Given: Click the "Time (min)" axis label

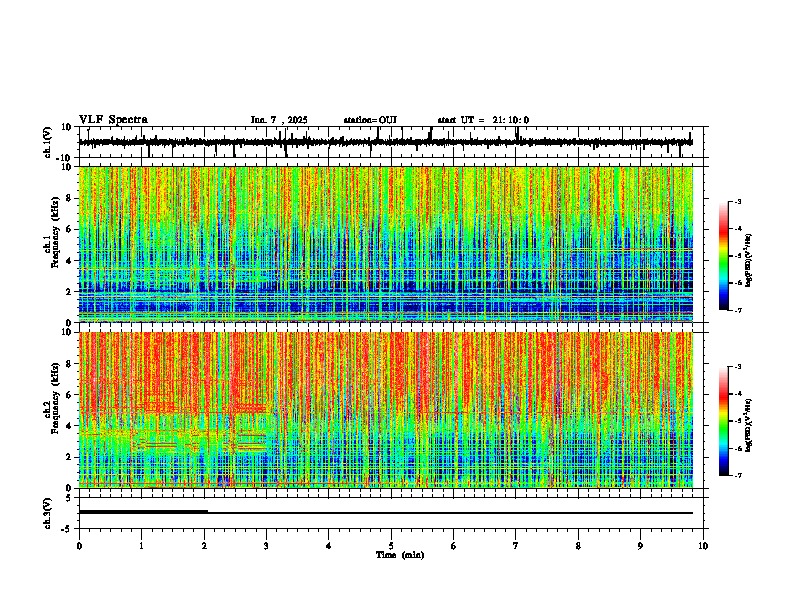Looking at the screenshot, I should point(400,555).
